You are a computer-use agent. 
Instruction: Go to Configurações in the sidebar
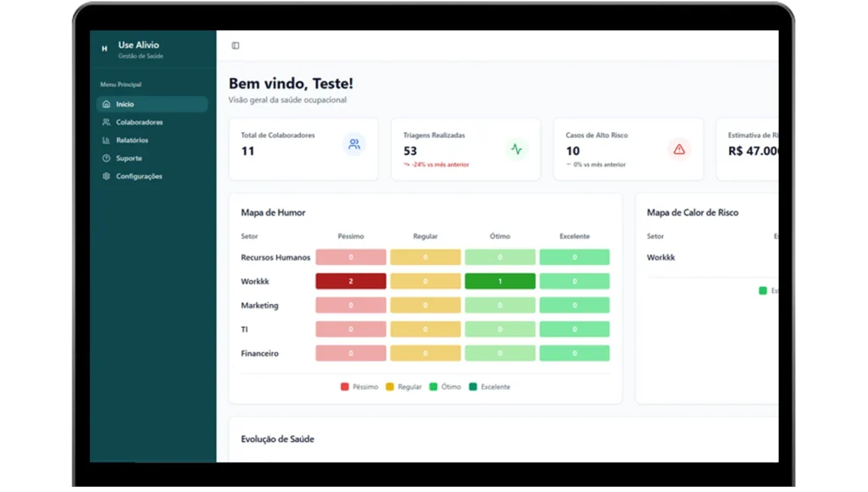pos(139,176)
